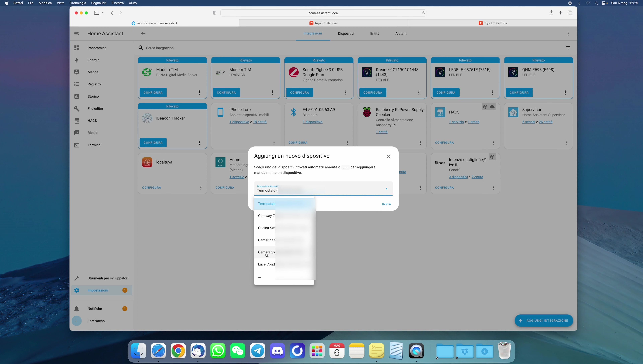Screen dimensions: 643x364
Task: Open new Safari tab with plus icon
Action: [560, 13]
